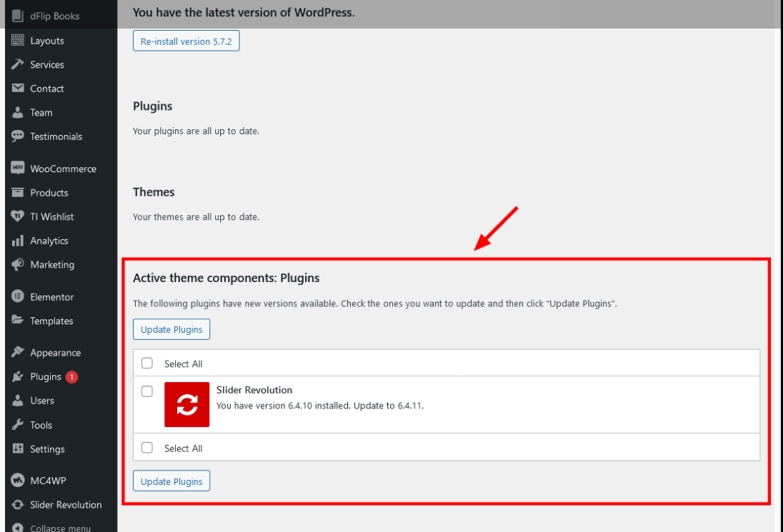
Task: Click 'Your themes are all up to date.' text
Action: [196, 217]
